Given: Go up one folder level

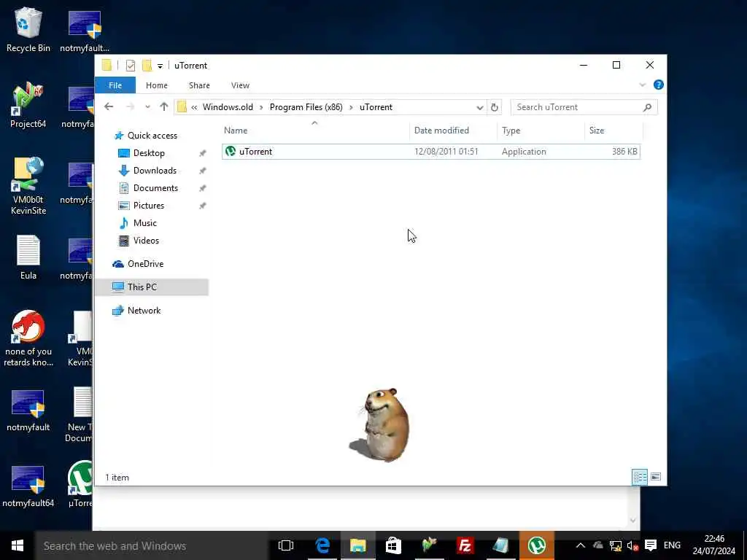Looking at the screenshot, I should coord(164,106).
